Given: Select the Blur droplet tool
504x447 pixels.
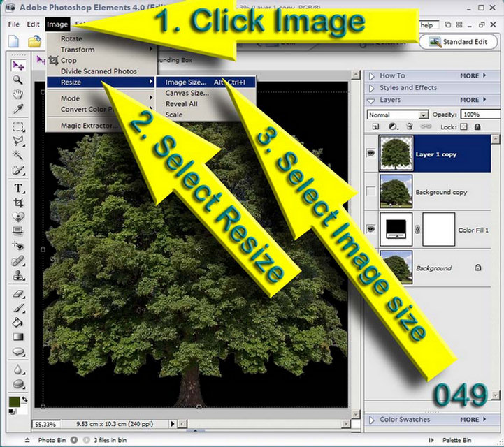Looking at the screenshot, I should point(18,369).
